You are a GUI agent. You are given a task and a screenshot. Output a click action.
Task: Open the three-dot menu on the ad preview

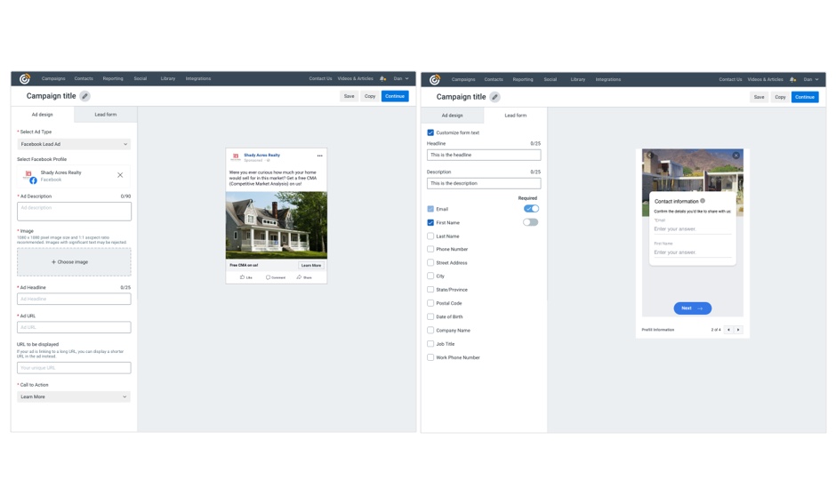coord(319,156)
